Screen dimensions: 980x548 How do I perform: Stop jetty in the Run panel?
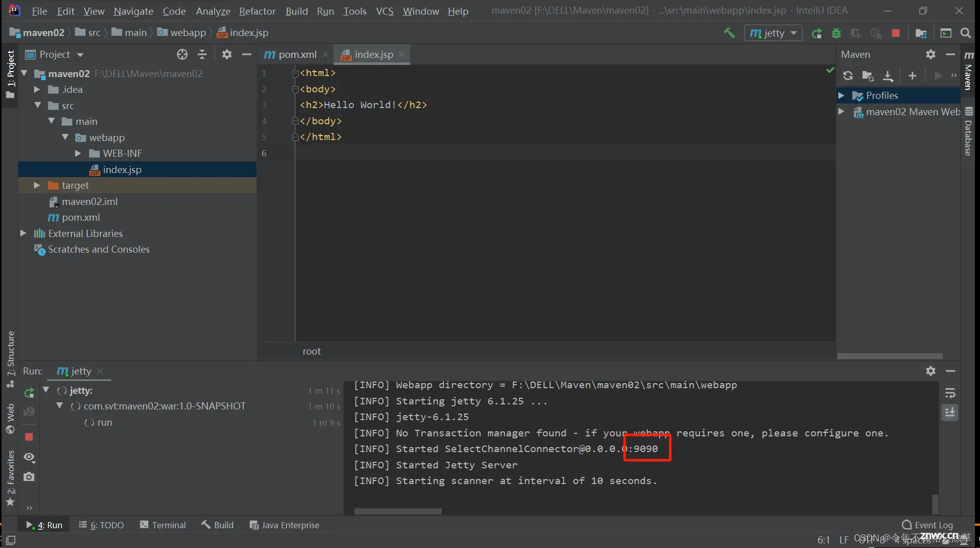coord(29,437)
